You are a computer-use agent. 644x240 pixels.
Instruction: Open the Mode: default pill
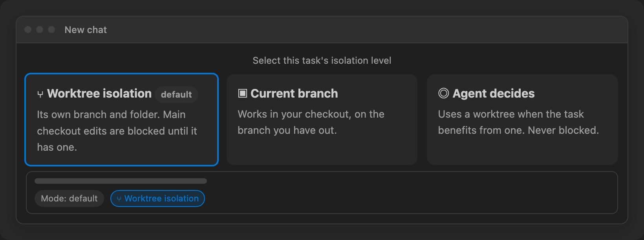click(x=70, y=198)
